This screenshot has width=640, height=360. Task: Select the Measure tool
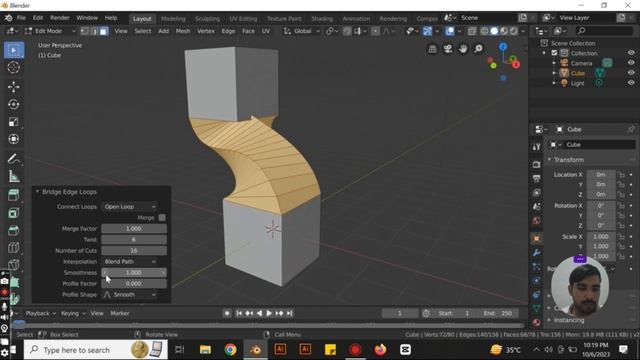click(13, 176)
